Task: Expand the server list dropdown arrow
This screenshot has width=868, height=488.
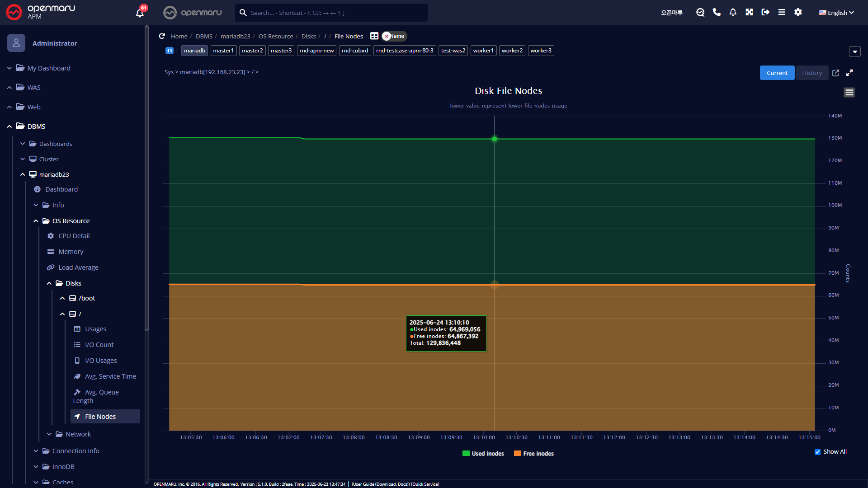Action: (854, 52)
